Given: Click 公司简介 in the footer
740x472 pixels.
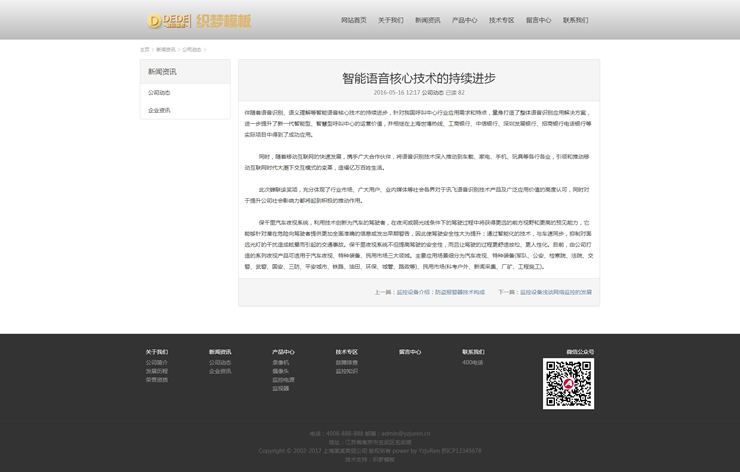Looking at the screenshot, I should [156, 362].
